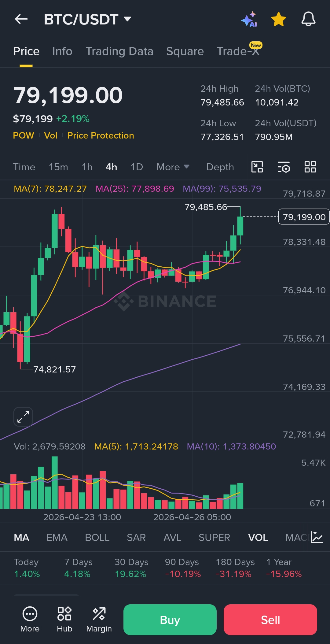Viewport: 330px width, 644px height.
Task: Expand the BTC/USDT pair selector
Action: click(x=88, y=19)
